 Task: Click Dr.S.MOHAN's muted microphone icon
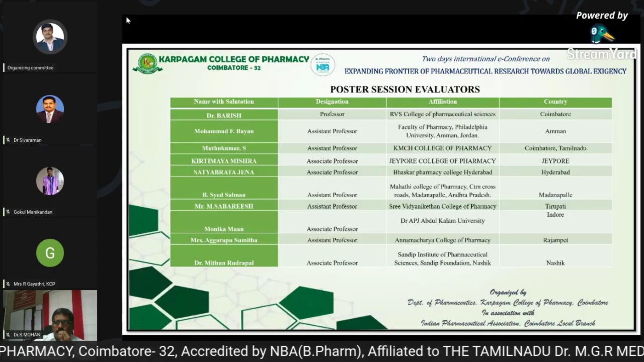point(8,335)
